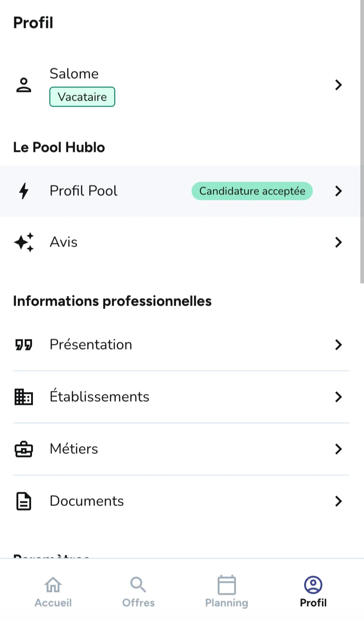Tap the Vacataire status tag

click(82, 97)
